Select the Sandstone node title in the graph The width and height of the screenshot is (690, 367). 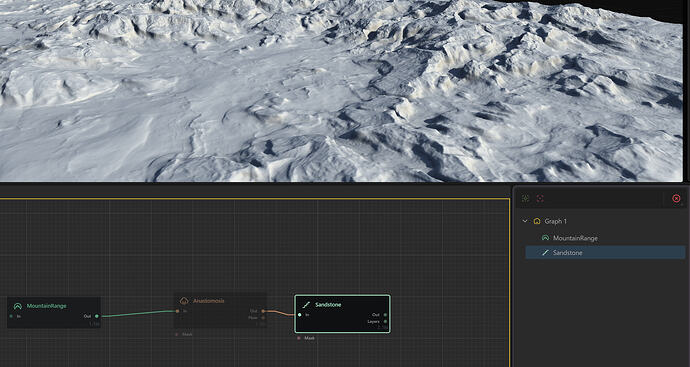(x=328, y=305)
